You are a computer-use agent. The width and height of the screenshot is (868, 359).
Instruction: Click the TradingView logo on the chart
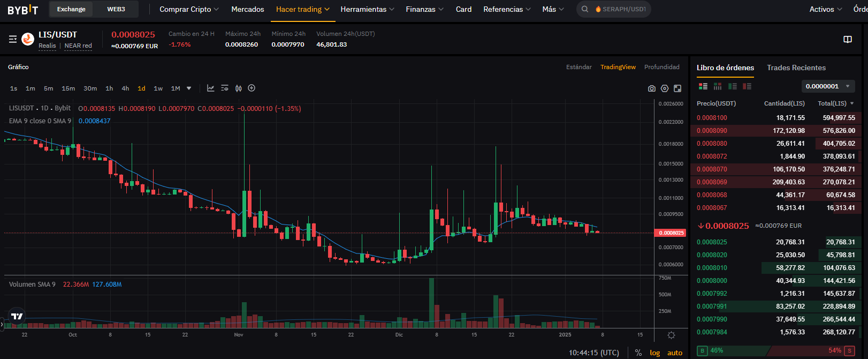[x=17, y=316]
